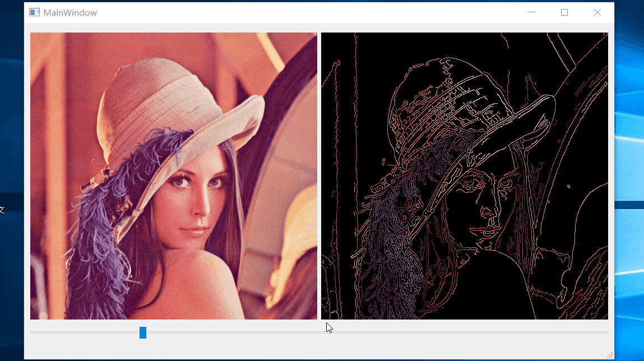Screen dimensions: 644x361
Task: Click the far left end of the slider track
Action: (34, 332)
